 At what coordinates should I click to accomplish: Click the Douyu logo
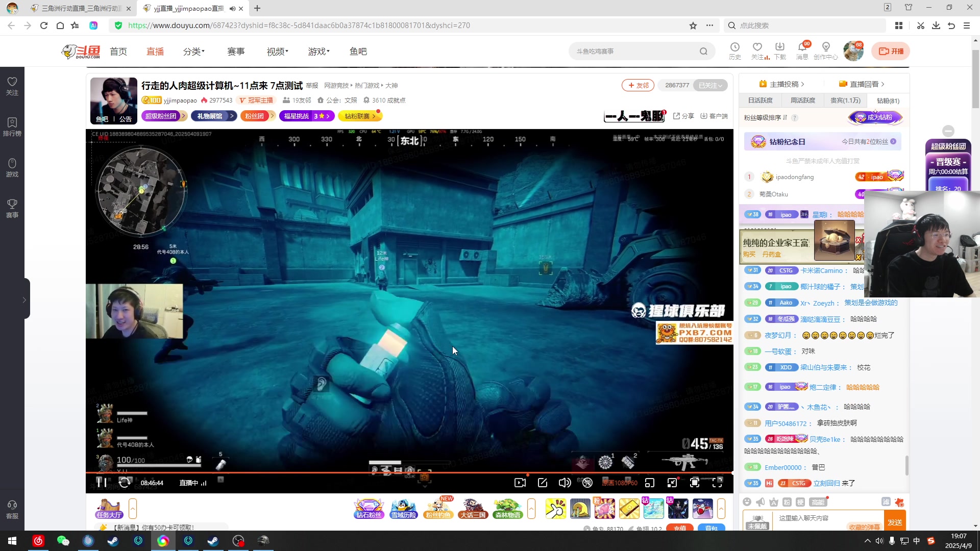click(x=81, y=51)
